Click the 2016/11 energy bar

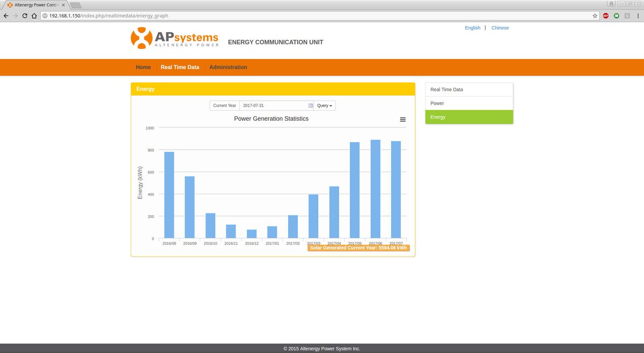coord(231,231)
